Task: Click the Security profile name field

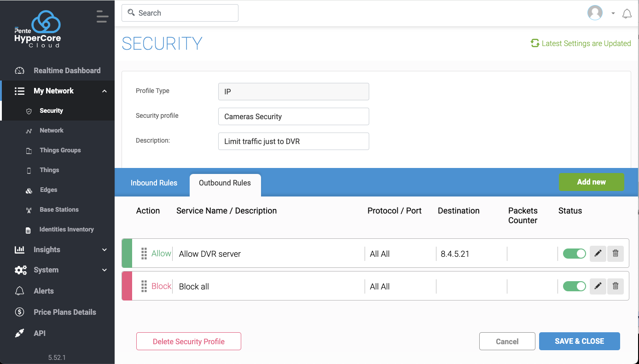Action: pos(293,116)
